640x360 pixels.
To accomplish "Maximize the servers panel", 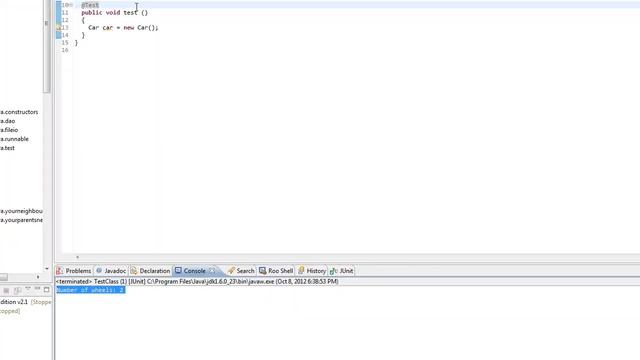I will [x=47, y=289].
